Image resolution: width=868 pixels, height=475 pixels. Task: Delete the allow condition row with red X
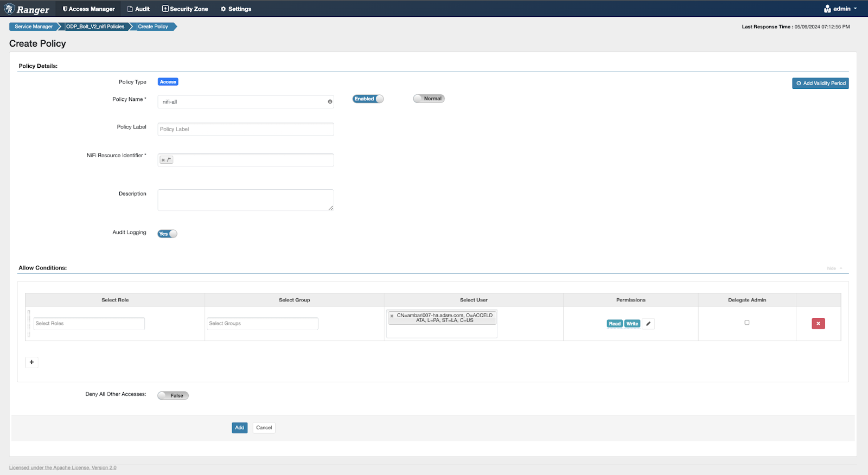(x=818, y=324)
